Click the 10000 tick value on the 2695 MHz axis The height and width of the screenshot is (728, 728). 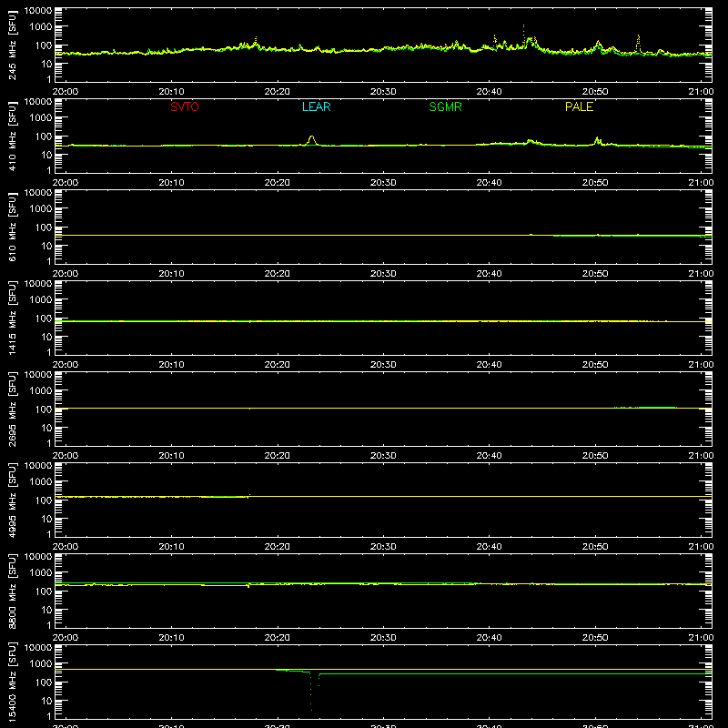[x=38, y=375]
